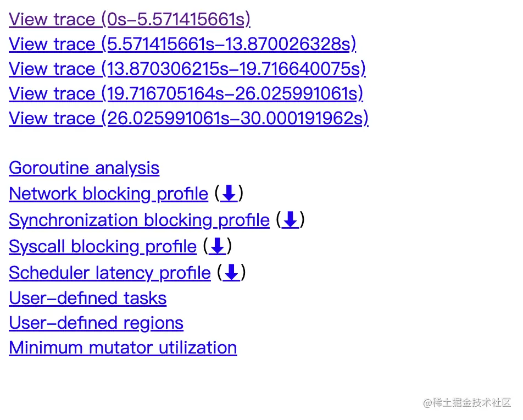Download the Scheduler latency profile

pos(232,273)
